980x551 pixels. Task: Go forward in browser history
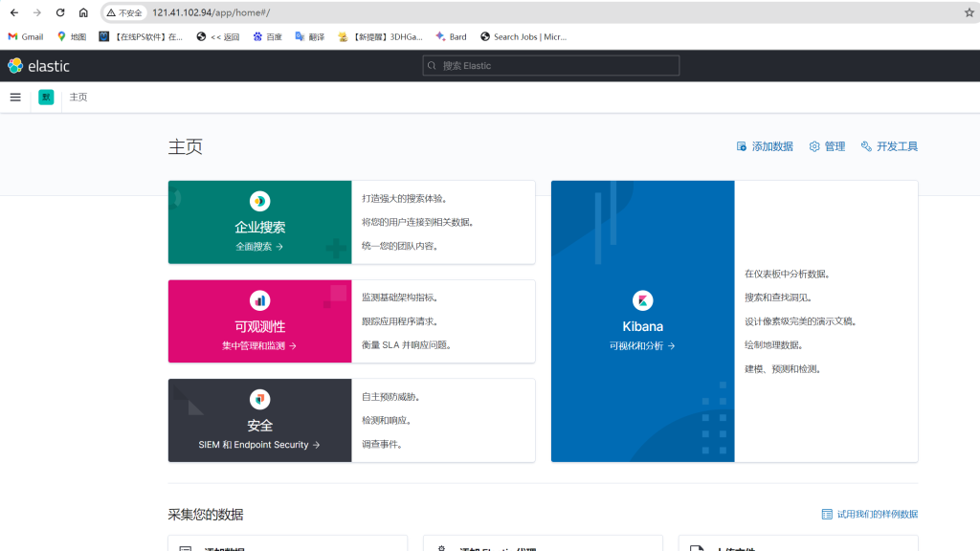coord(37,12)
